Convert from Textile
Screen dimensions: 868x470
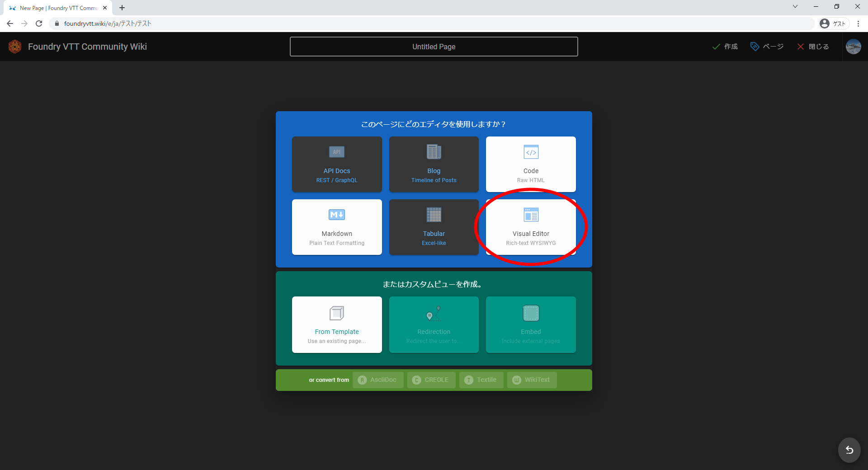(481, 380)
